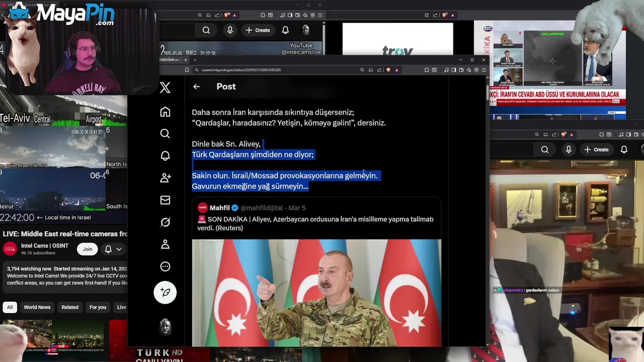Image resolution: width=644 pixels, height=362 pixels.
Task: Open More options circle in X sidebar
Action: (165, 266)
